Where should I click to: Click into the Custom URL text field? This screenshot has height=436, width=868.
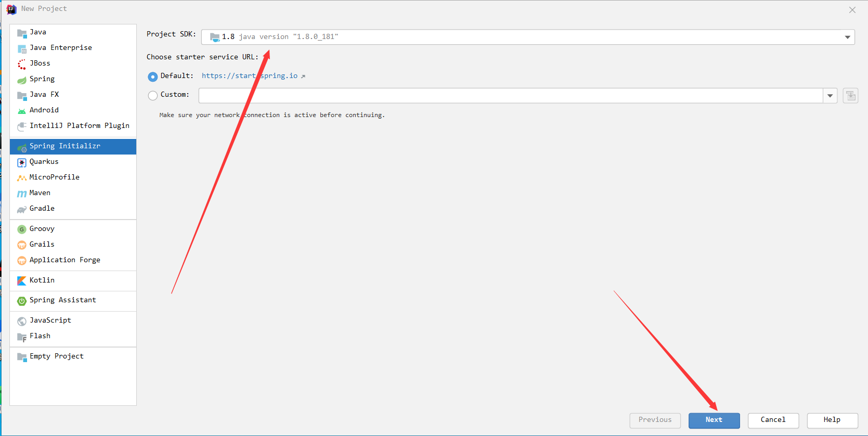pyautogui.click(x=510, y=96)
